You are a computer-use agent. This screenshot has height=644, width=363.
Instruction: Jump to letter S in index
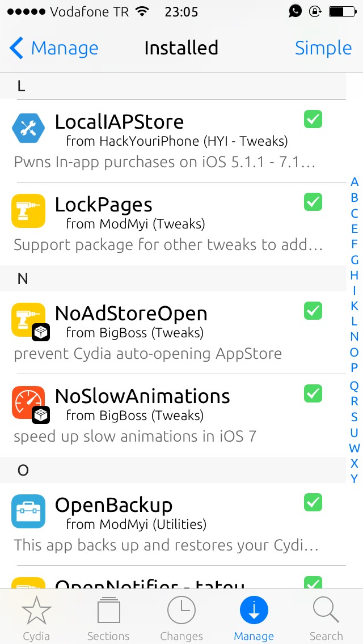pos(354,417)
